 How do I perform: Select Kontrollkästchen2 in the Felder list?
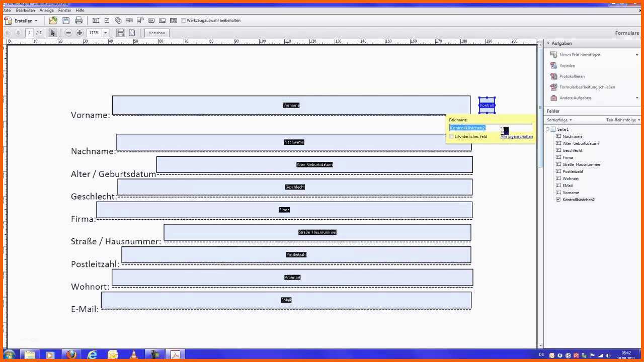[579, 200]
